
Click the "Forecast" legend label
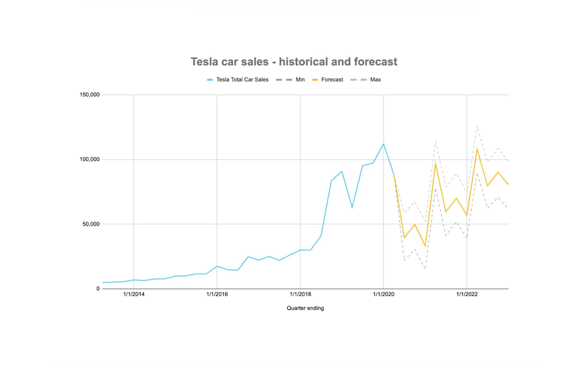pyautogui.click(x=332, y=79)
